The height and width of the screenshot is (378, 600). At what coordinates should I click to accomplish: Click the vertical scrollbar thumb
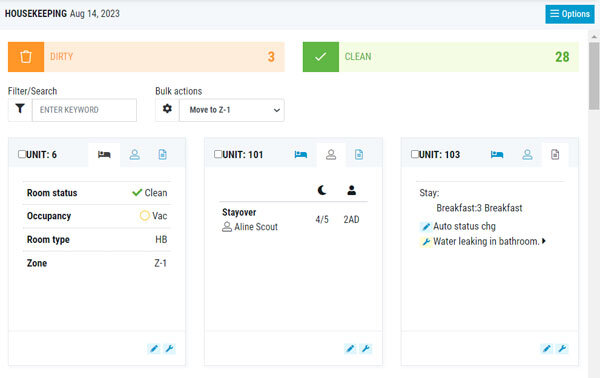[594, 76]
